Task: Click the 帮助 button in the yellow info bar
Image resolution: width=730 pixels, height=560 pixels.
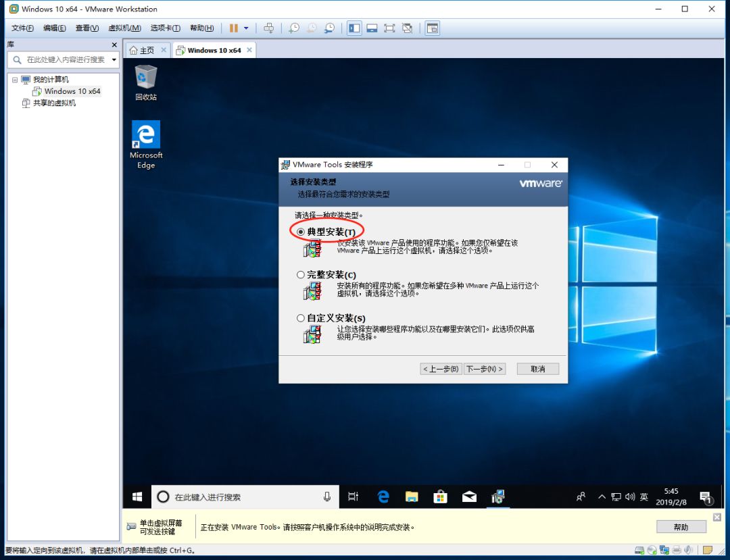Action: (681, 527)
